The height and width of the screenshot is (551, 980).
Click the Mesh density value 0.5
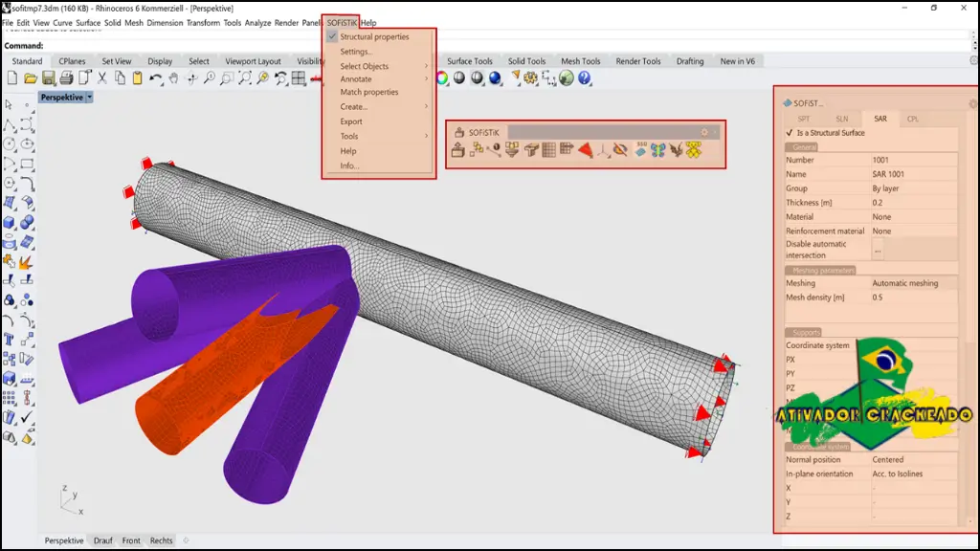[914, 298]
